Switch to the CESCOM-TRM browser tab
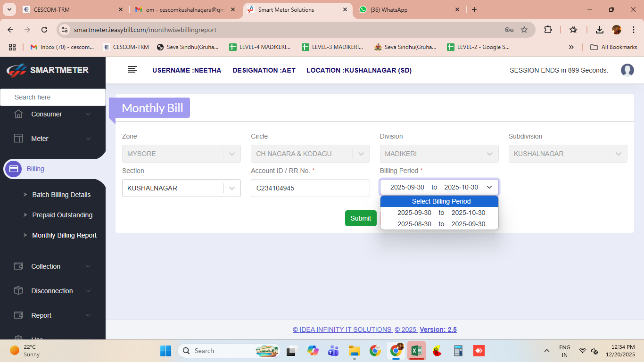644x362 pixels. 73,9
